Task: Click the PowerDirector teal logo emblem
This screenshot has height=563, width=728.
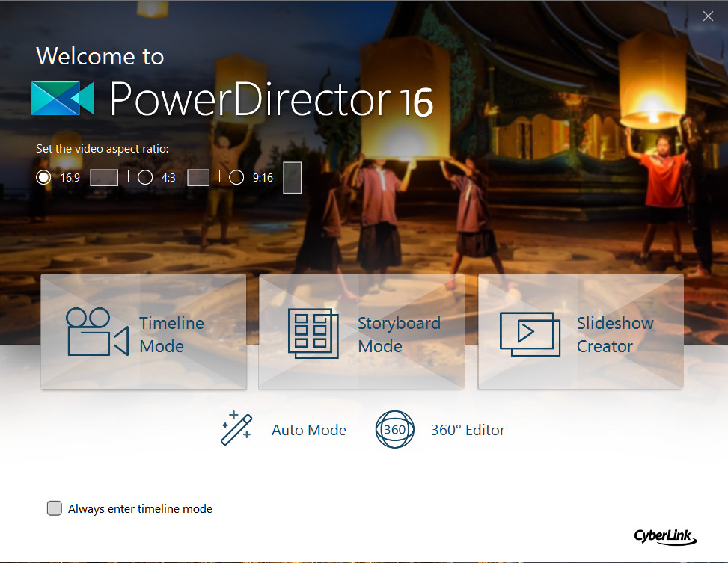Action: click(63, 98)
